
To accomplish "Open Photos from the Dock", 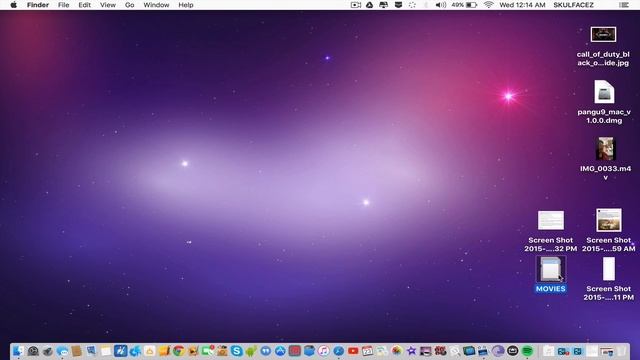I will tap(396, 351).
